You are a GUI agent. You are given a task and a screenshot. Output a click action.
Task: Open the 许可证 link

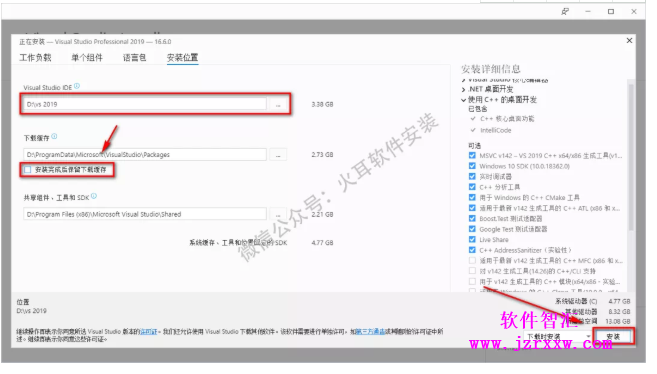click(148, 332)
